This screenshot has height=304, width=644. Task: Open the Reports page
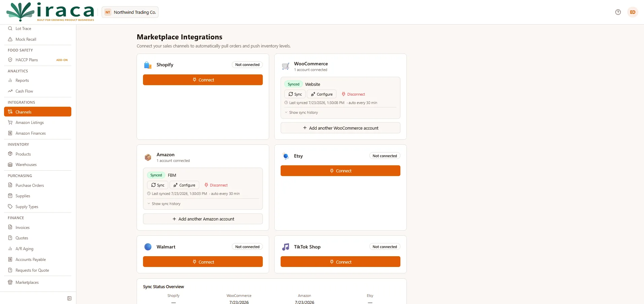38,80
